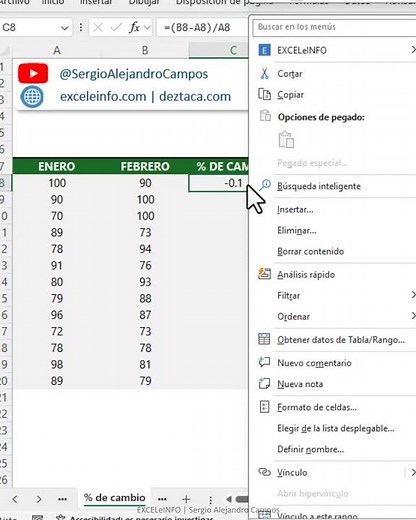Select cell B19 with value 81
416x520 pixels.
(145, 364)
